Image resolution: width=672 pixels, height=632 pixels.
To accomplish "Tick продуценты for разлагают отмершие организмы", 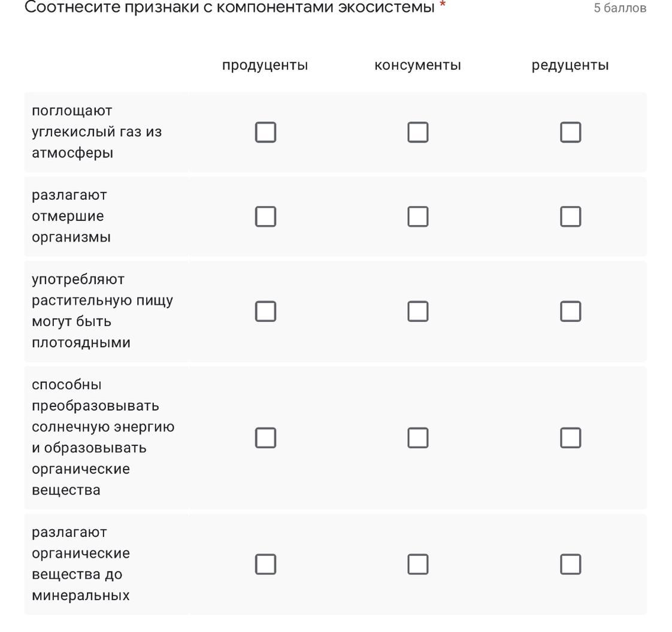I will click(x=265, y=217).
